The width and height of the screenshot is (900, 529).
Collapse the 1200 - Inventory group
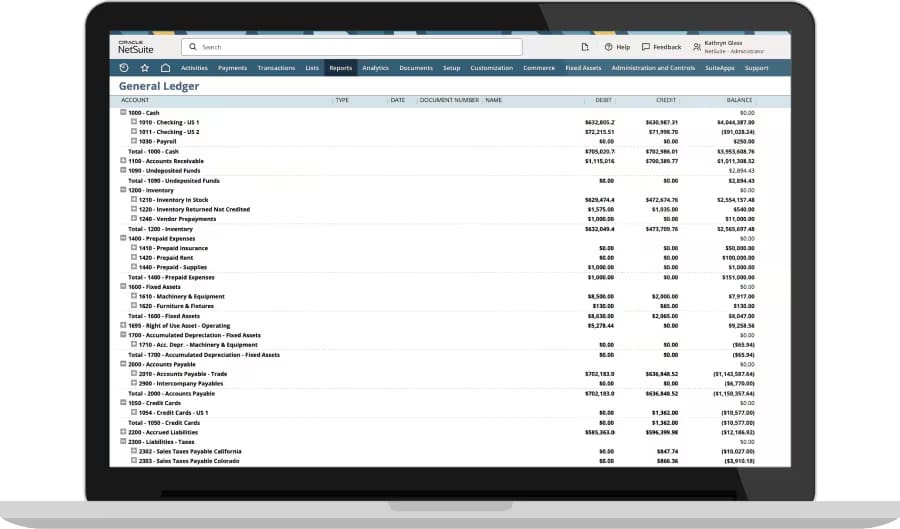coord(123,189)
